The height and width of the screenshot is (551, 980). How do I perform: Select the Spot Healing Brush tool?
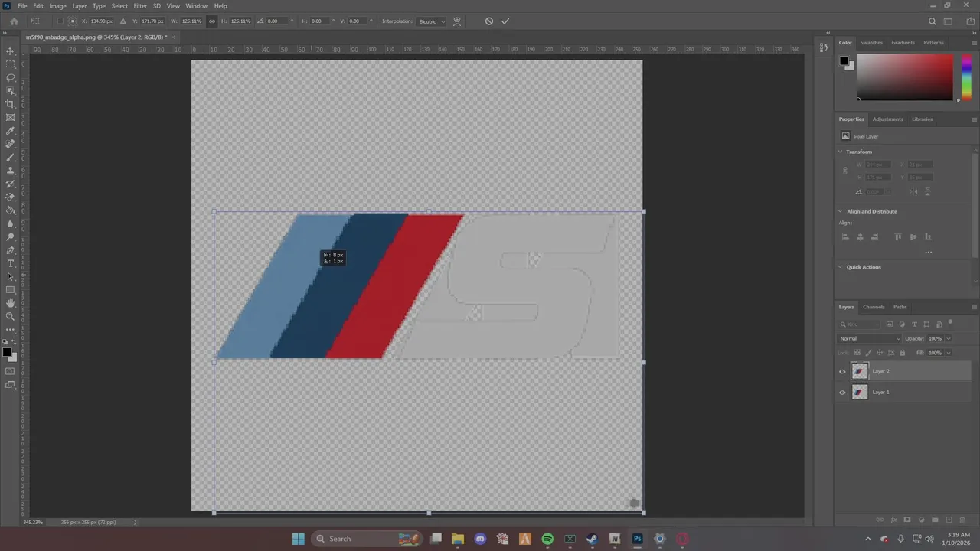point(11,144)
